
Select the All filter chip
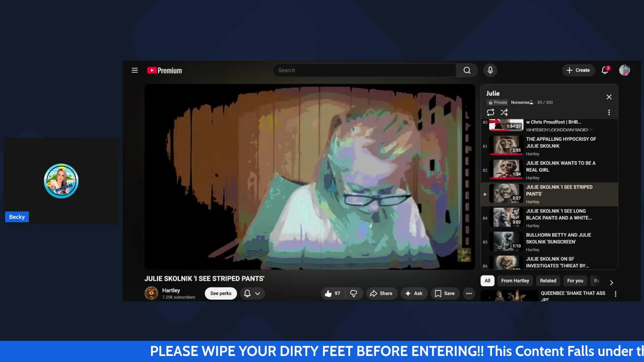click(x=488, y=281)
